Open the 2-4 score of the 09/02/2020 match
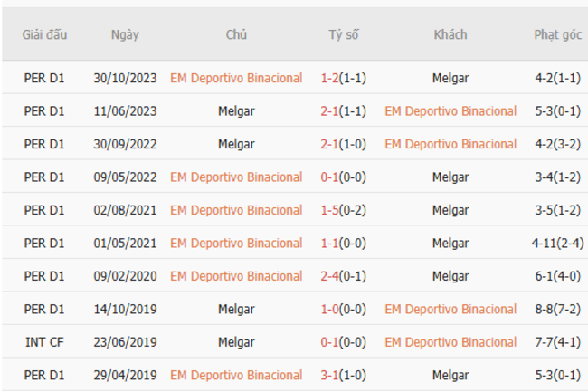The width and height of the screenshot is (588, 392). (x=329, y=276)
